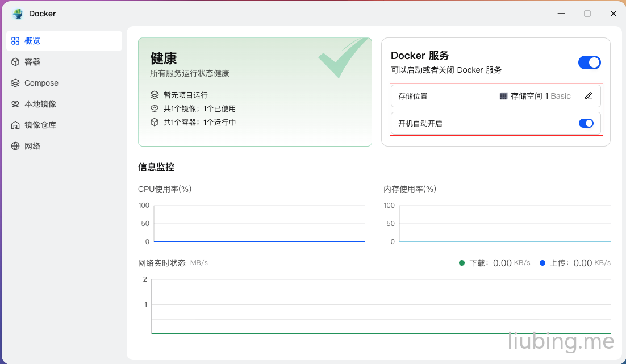The width and height of the screenshot is (626, 364).
Task: Click the 共1个容器 status line
Action: pos(199,122)
